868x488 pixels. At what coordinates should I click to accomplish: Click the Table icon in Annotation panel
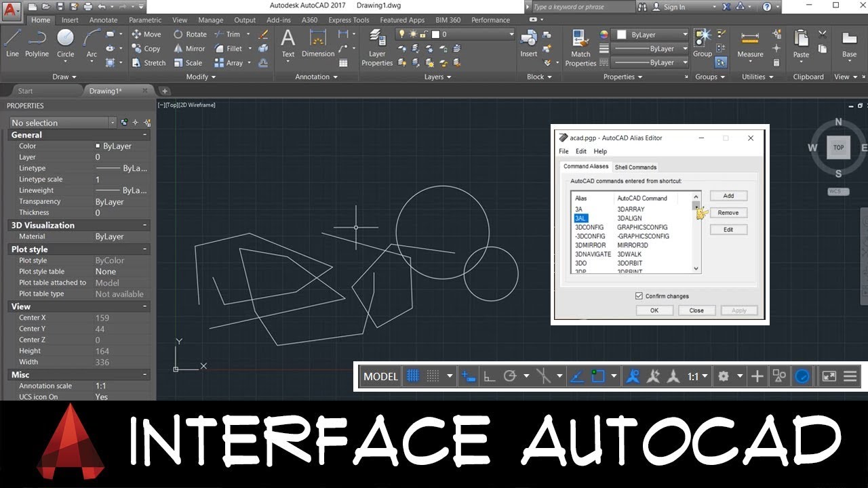click(x=344, y=62)
